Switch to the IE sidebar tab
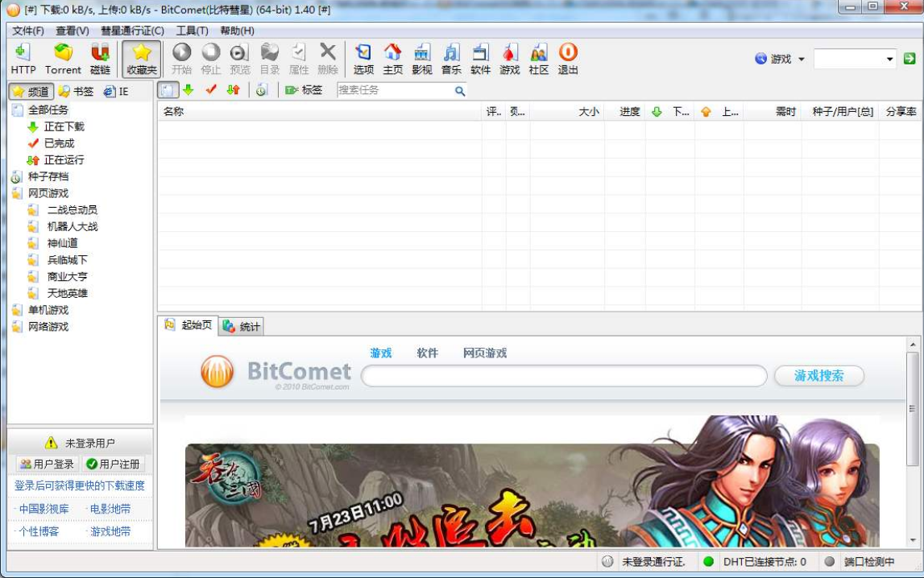The image size is (924, 578). [117, 91]
